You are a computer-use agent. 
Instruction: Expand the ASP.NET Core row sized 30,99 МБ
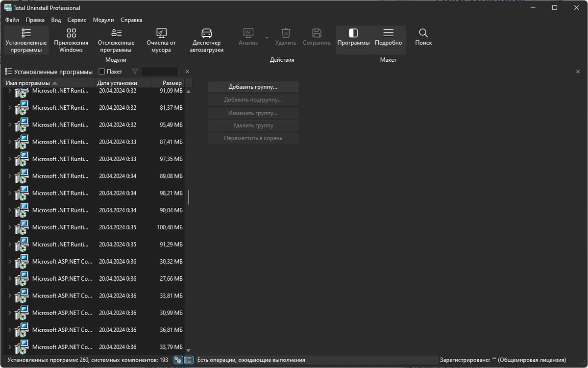tap(9, 313)
